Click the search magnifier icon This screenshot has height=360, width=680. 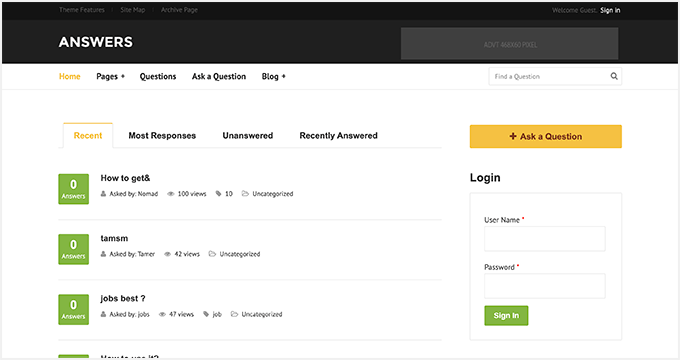(x=614, y=76)
